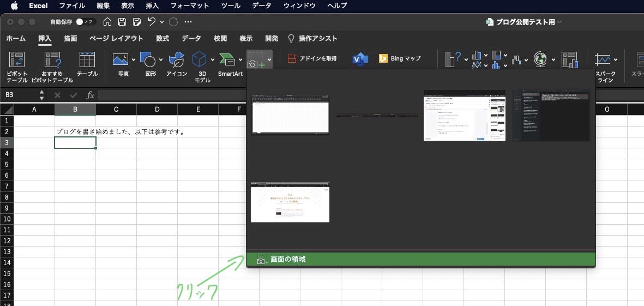The image size is (644, 306).
Task: Save the workbook with the floppy disk icon
Action: pyautogui.click(x=122, y=22)
